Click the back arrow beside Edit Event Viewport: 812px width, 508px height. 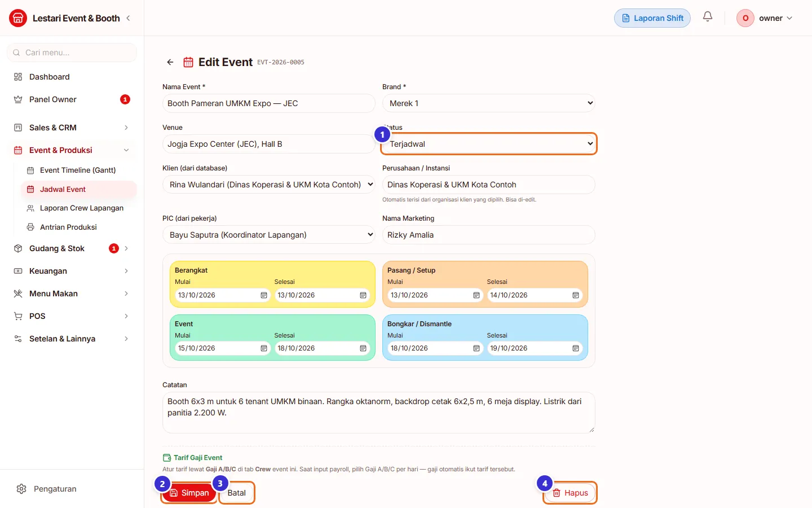coord(170,62)
